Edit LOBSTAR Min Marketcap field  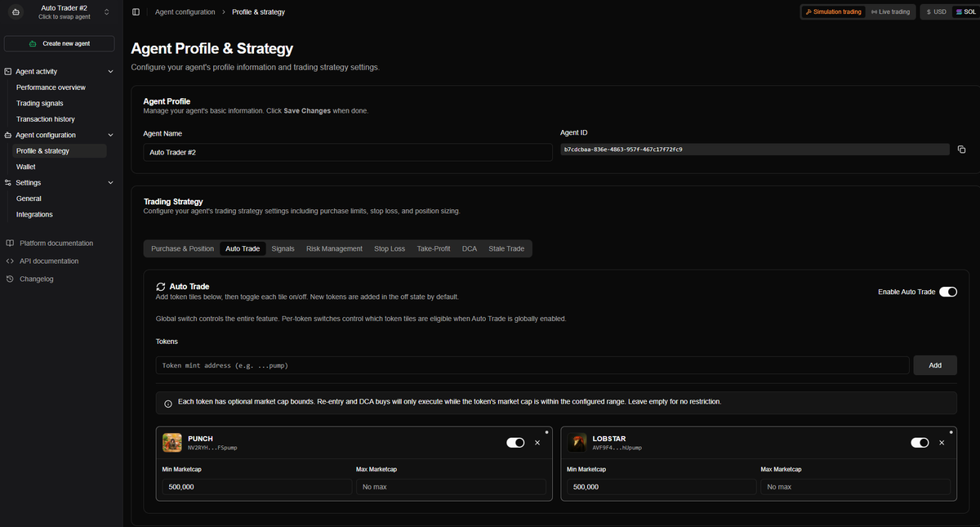(x=661, y=487)
